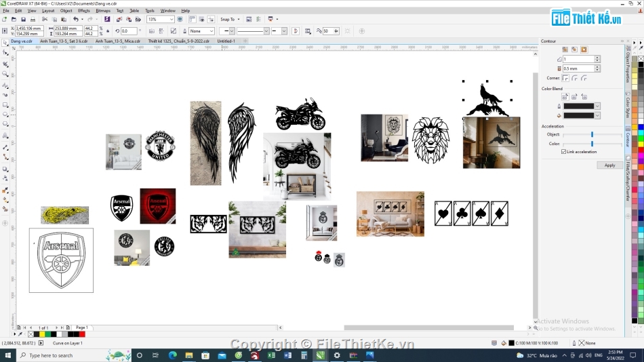Click the Windows Start button
Screen dimensions: 644x362
(x=8, y=355)
